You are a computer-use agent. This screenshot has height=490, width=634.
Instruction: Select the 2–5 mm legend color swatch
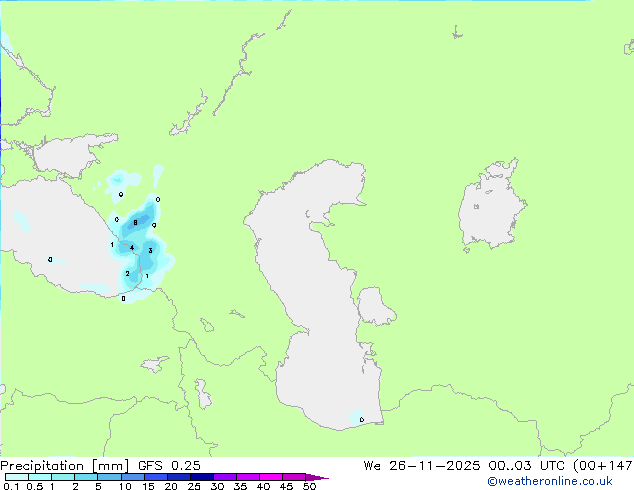click(86, 477)
